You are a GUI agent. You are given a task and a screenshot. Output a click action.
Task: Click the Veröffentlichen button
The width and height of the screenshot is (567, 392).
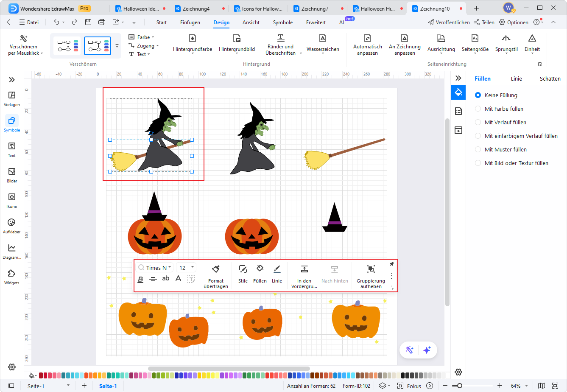[x=449, y=22]
